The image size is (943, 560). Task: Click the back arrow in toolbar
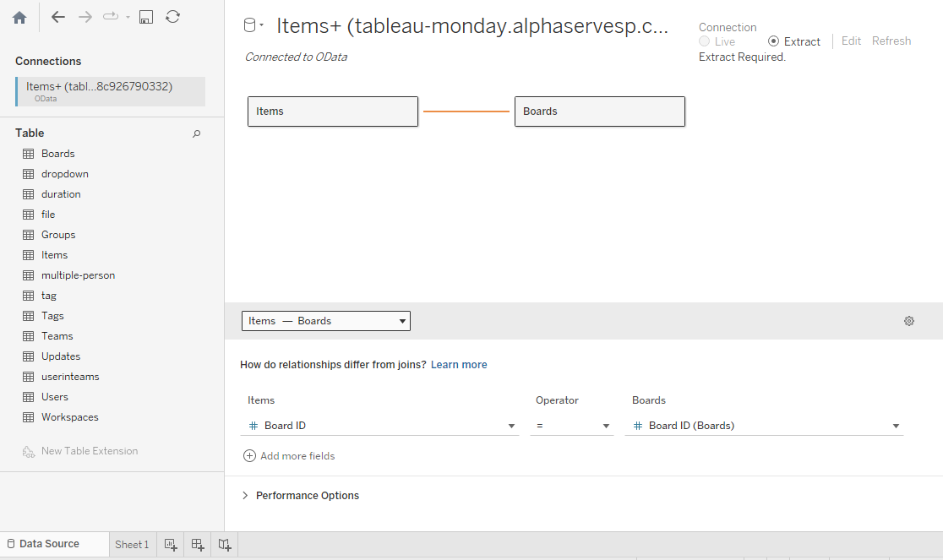click(x=58, y=17)
